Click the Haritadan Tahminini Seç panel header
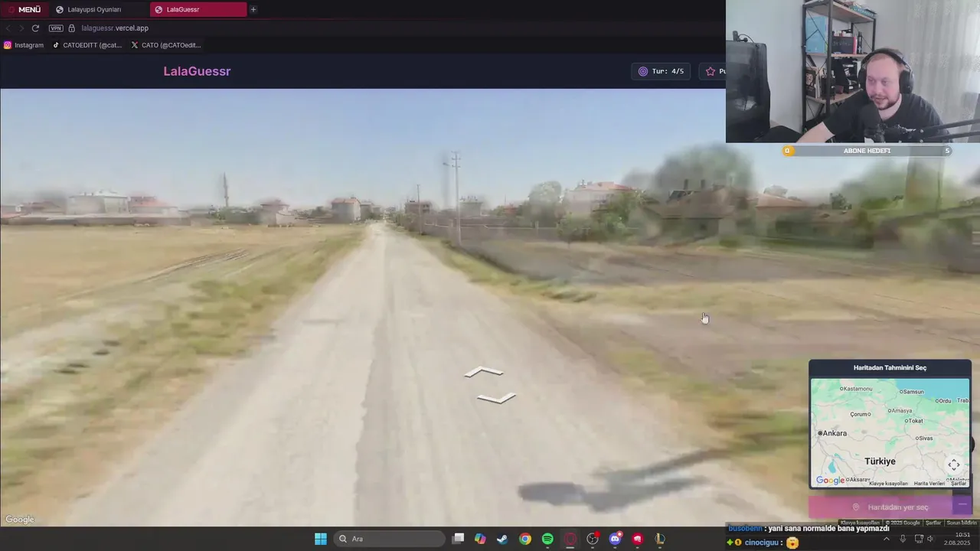Screen dimensions: 980x551 890,368
